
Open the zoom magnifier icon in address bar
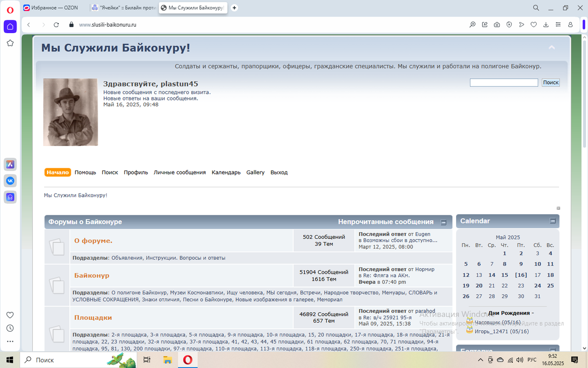[x=472, y=25]
